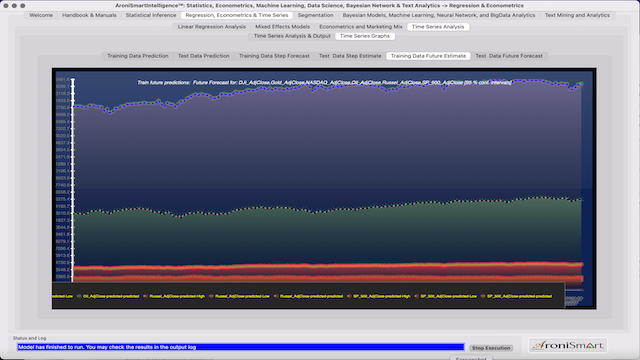Click the Stop Execution button

(491, 348)
